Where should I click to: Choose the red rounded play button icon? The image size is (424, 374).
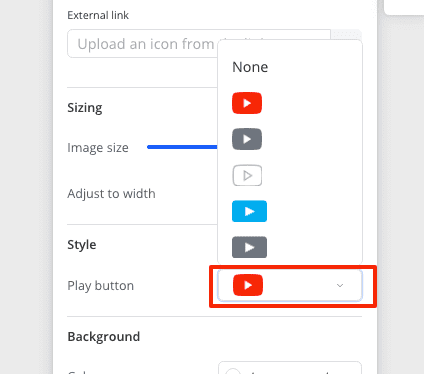pos(247,103)
